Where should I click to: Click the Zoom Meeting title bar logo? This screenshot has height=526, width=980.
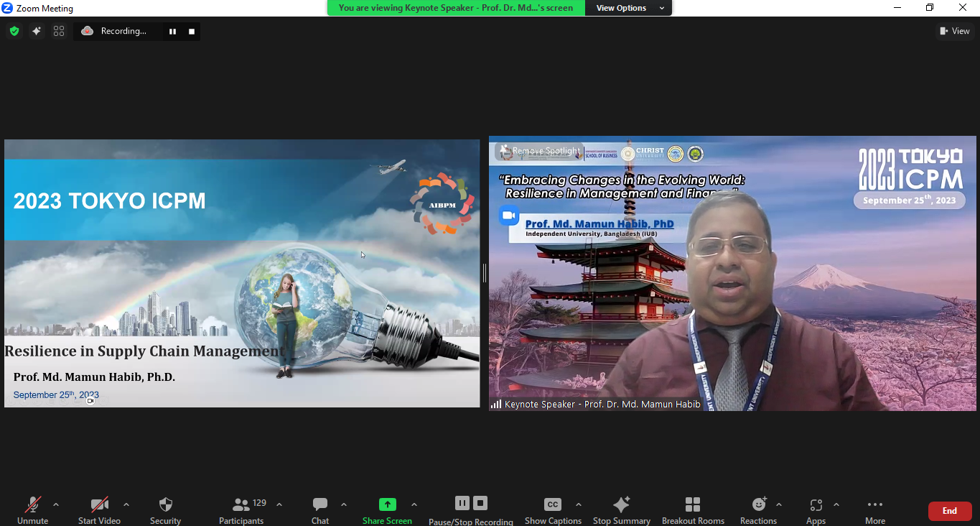click(6, 8)
